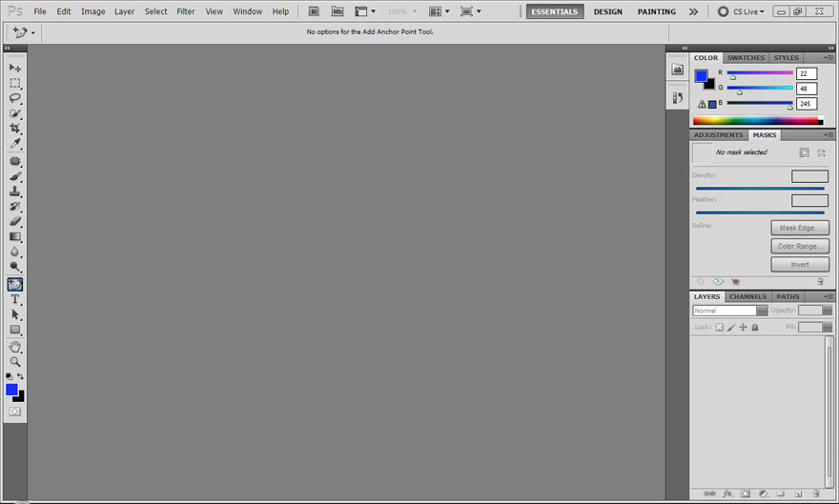Select the Move tool
The height and width of the screenshot is (504, 839).
point(15,68)
